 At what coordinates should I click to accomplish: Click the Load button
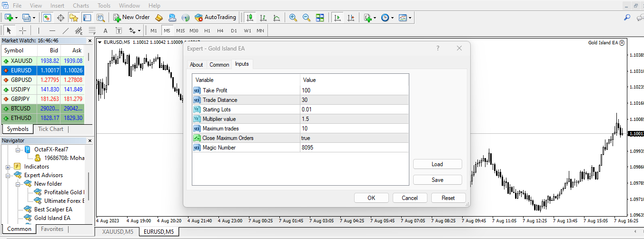[x=437, y=164]
